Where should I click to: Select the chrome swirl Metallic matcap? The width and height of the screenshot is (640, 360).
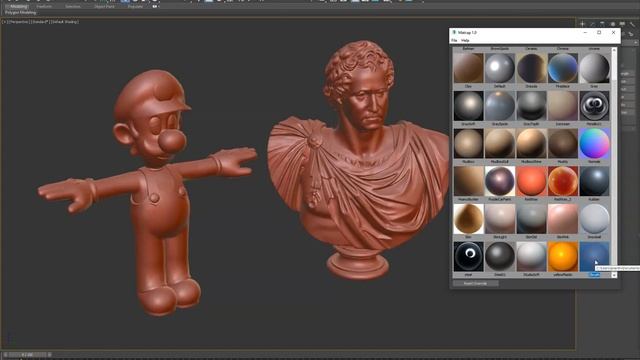tap(594, 106)
